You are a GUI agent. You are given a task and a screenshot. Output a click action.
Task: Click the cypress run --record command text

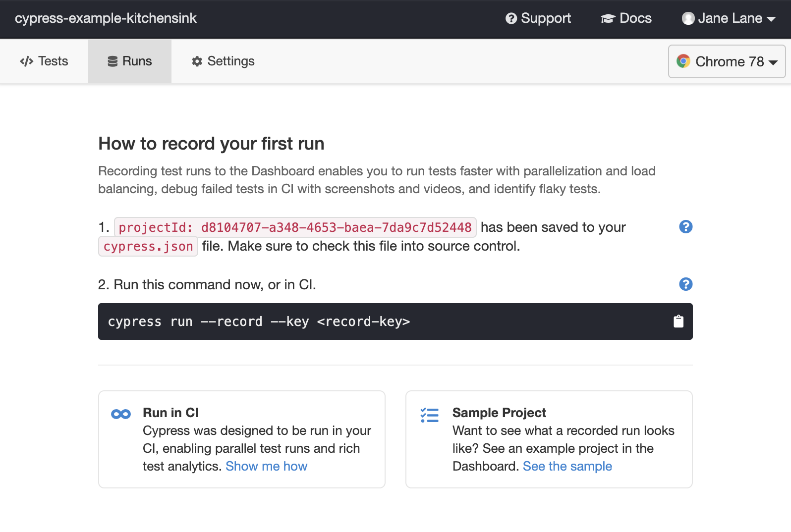259,321
